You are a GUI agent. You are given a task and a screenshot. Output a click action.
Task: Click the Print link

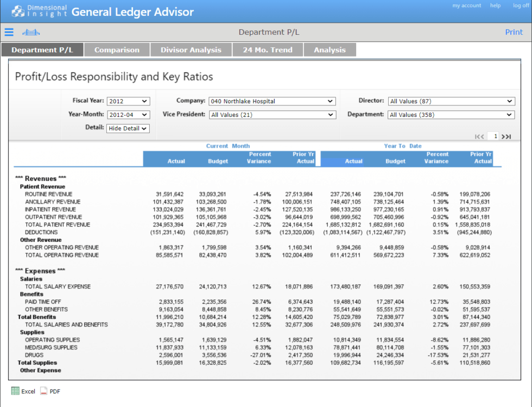(514, 32)
